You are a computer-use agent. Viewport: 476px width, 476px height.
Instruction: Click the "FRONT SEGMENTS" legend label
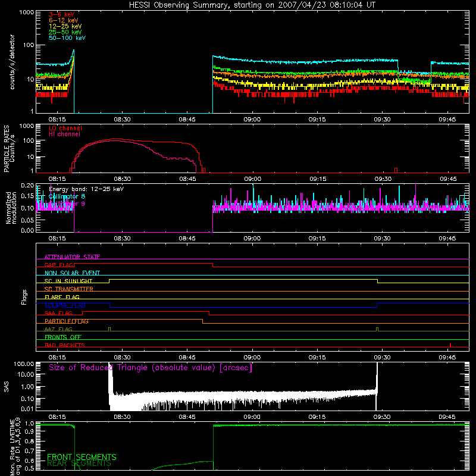82,457
